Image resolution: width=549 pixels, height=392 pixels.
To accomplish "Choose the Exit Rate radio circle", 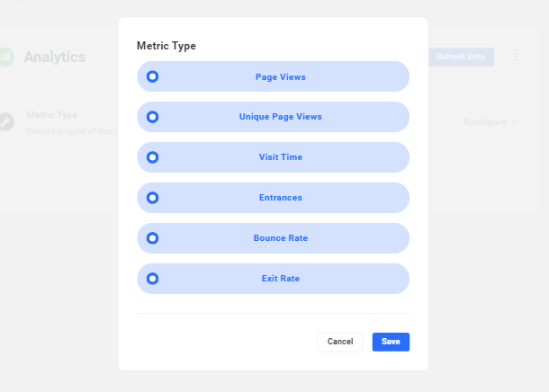I will pos(152,279).
